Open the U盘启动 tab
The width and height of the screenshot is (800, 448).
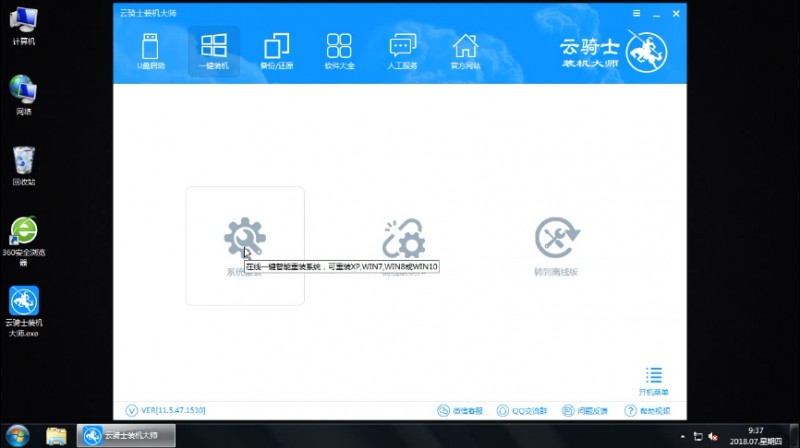pos(151,52)
